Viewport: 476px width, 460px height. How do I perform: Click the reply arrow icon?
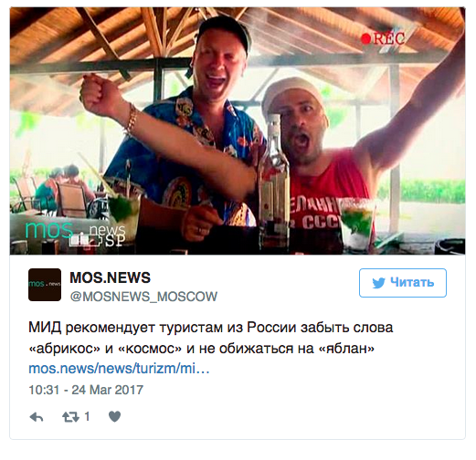[x=37, y=417]
